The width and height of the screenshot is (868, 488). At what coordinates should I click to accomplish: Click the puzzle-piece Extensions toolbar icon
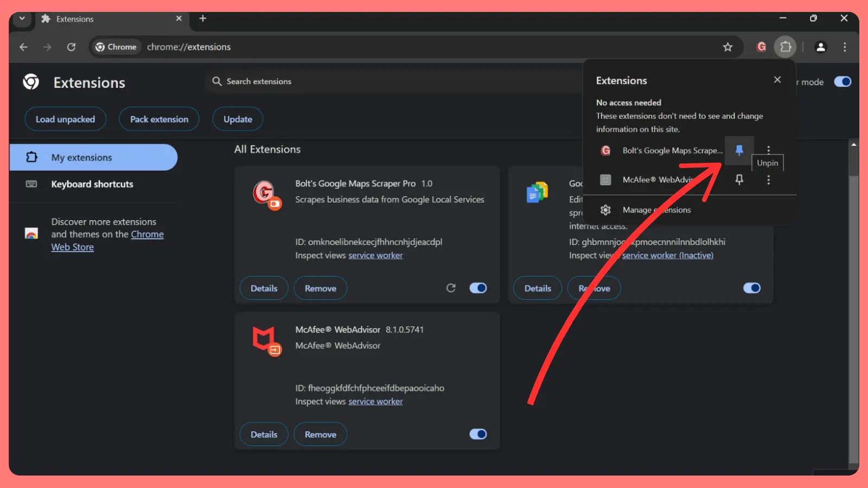click(x=785, y=47)
